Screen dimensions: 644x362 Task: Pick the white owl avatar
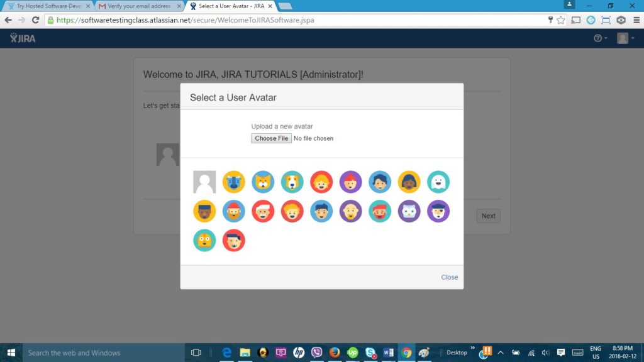pyautogui.click(x=409, y=211)
